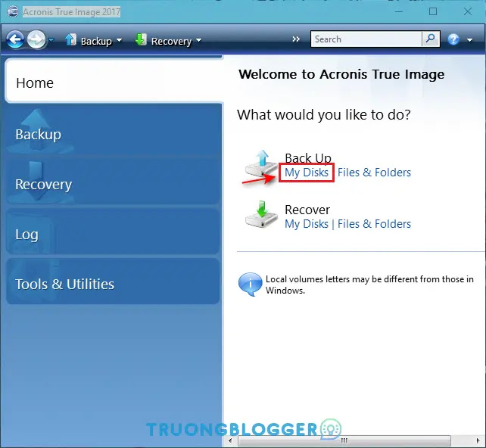The image size is (486, 448).
Task: Maximize the Acronis True Image window
Action: (433, 12)
